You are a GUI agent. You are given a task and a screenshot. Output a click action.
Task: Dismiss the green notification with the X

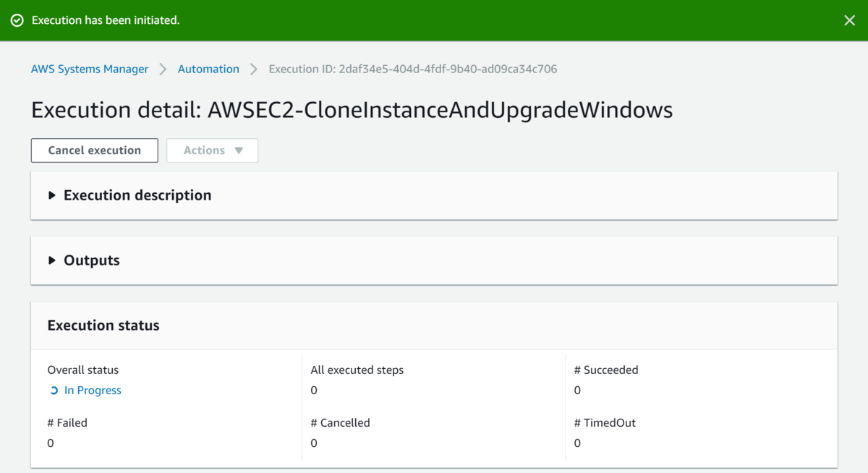click(x=849, y=20)
